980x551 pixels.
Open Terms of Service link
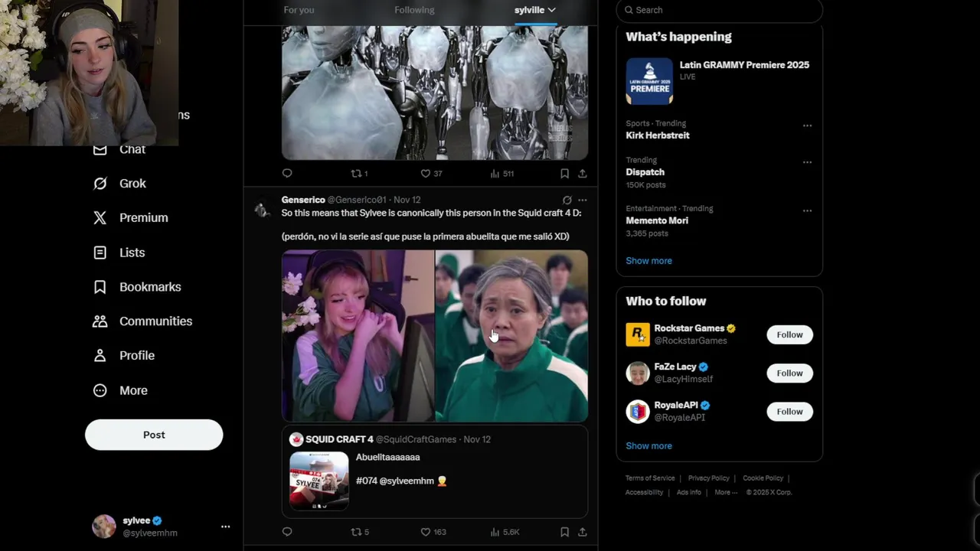pyautogui.click(x=650, y=478)
